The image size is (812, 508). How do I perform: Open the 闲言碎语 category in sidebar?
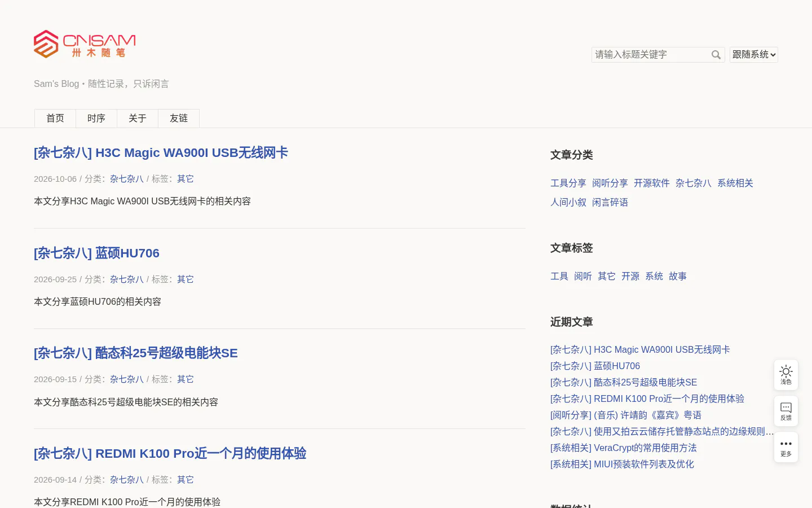610,203
